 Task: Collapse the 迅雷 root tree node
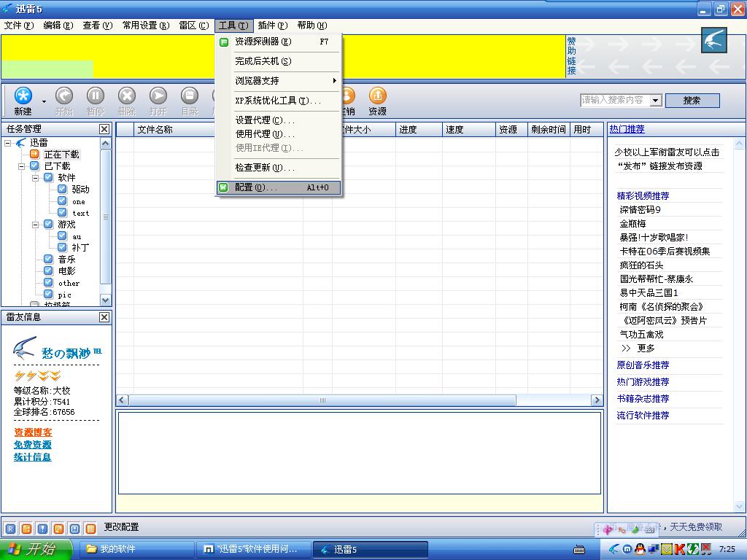pyautogui.click(x=7, y=142)
